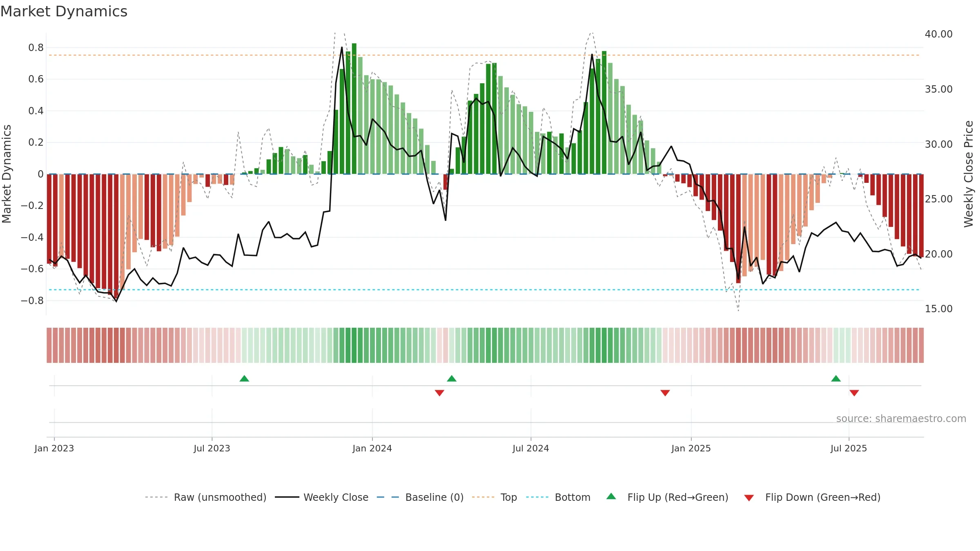Click the single red bar near March 2024
This screenshot has height=551, width=980.
(x=445, y=182)
